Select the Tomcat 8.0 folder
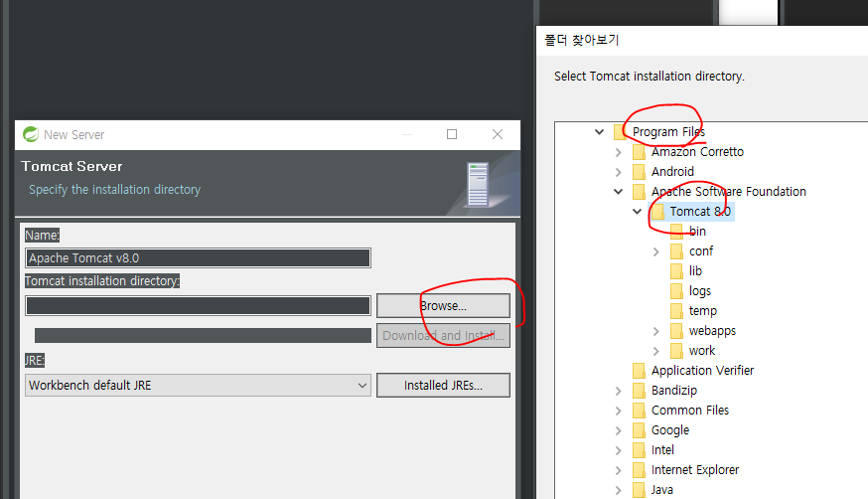 point(700,212)
